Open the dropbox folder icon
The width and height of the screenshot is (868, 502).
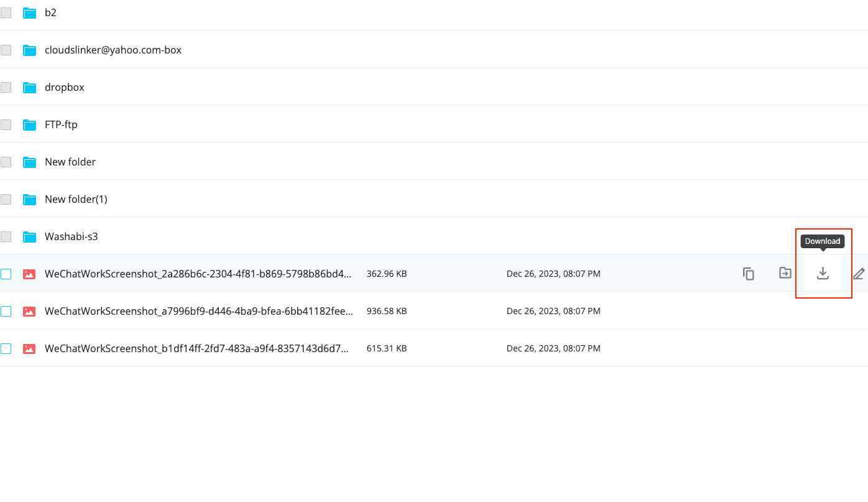point(29,87)
